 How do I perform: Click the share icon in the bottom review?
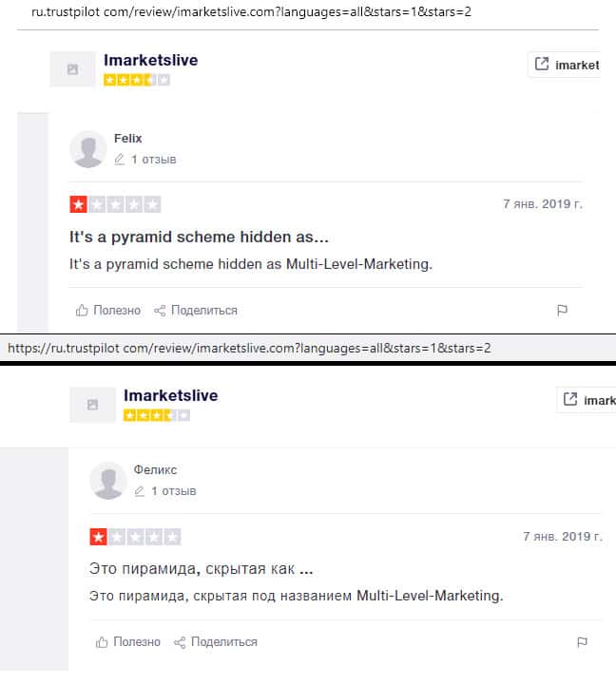pyautogui.click(x=180, y=642)
